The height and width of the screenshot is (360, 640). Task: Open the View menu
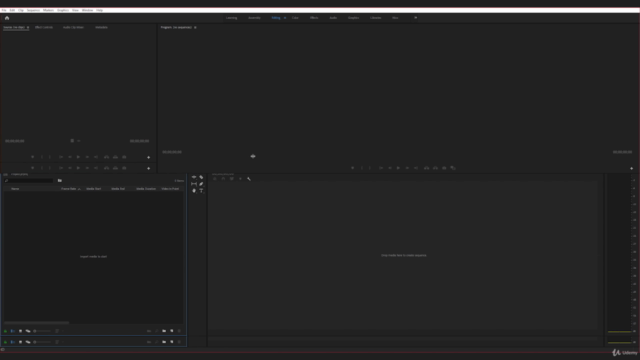(76, 10)
